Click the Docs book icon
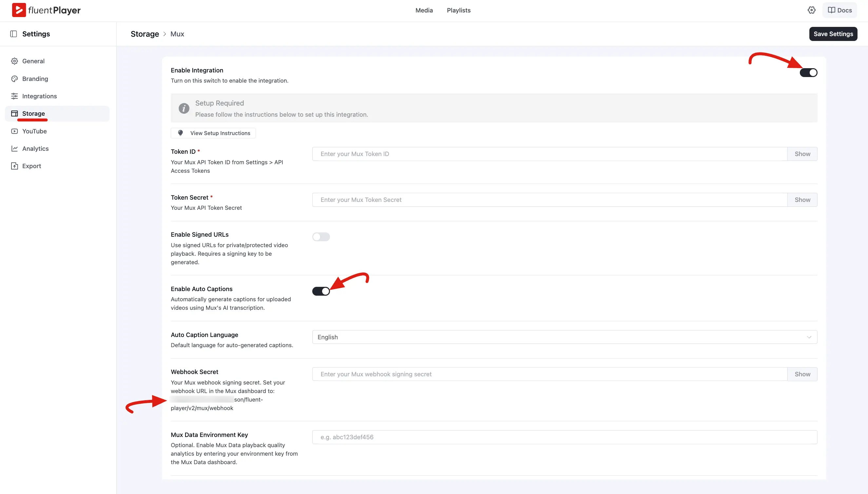This screenshot has height=494, width=868. tap(831, 10)
